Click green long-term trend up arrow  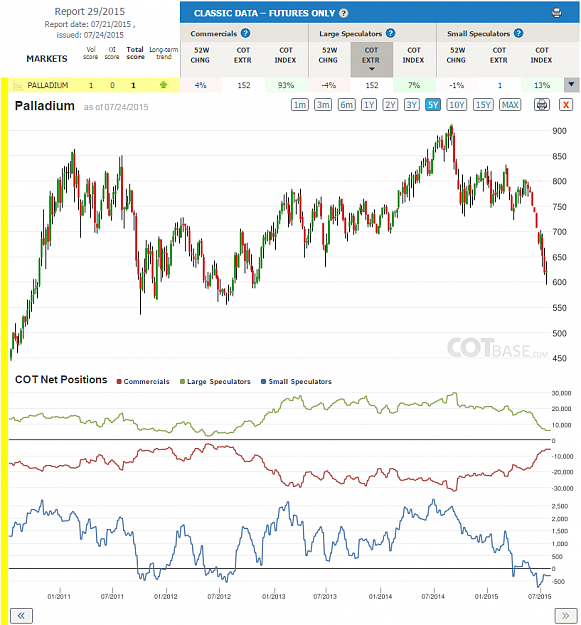[163, 85]
